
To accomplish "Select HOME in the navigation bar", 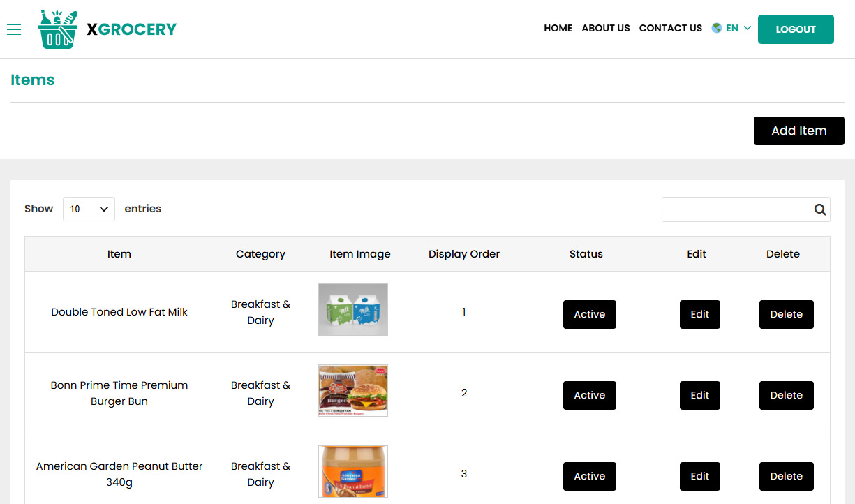I will (558, 28).
